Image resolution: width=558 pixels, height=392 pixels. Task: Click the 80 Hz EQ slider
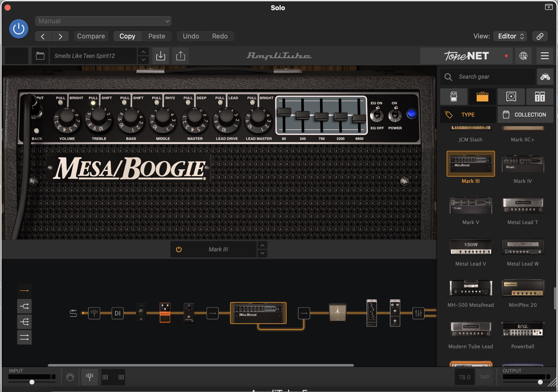pyautogui.click(x=284, y=112)
